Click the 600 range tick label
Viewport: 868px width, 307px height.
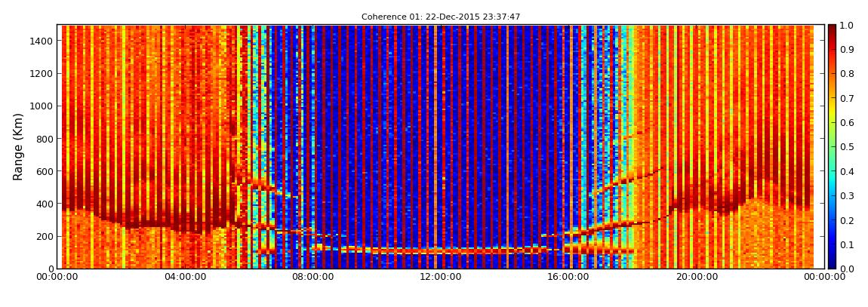pyautogui.click(x=45, y=171)
